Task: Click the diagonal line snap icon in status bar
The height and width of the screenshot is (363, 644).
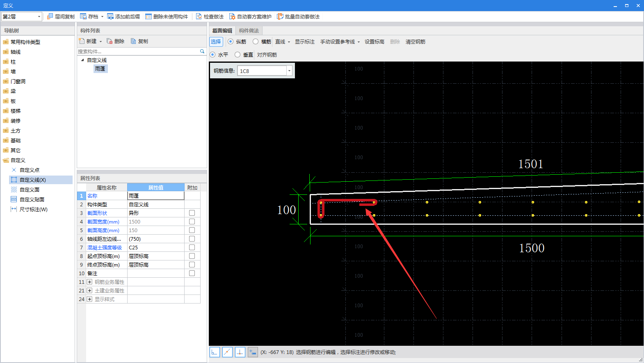Action: pyautogui.click(x=227, y=352)
